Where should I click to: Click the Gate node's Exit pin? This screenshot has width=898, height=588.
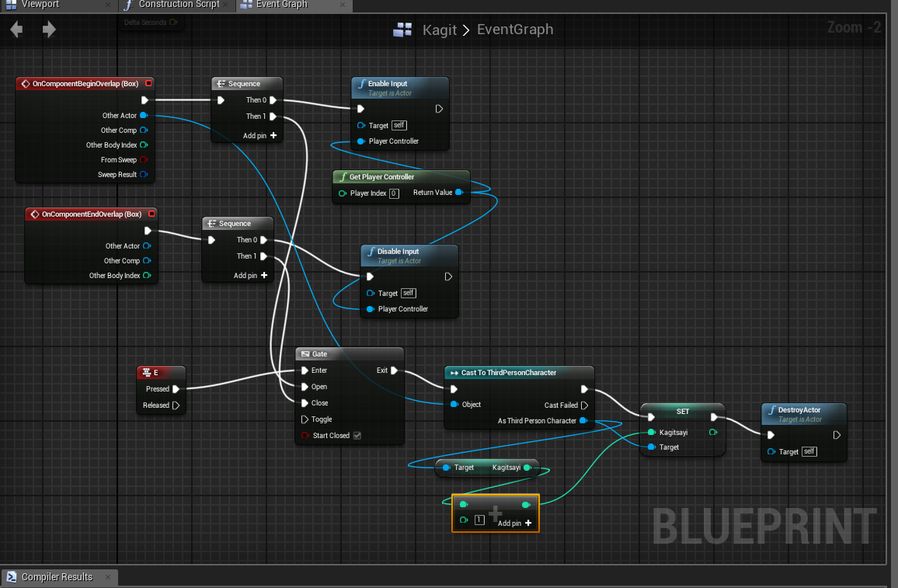[394, 371]
